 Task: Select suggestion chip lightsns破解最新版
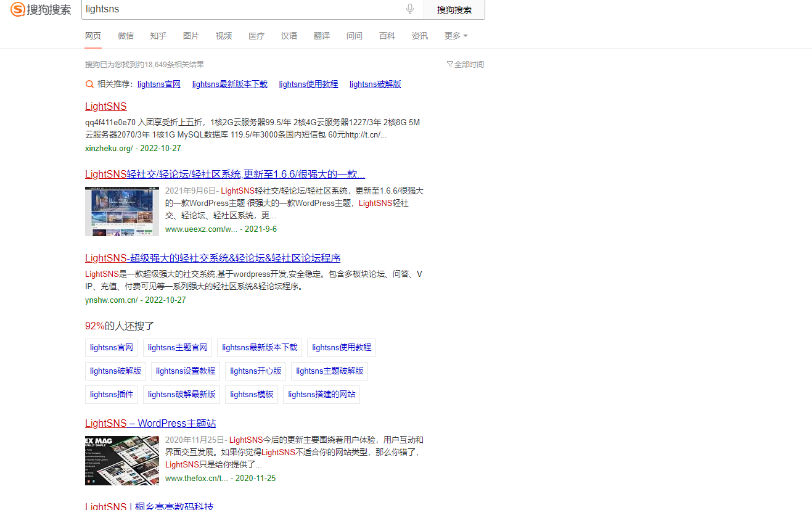(182, 395)
